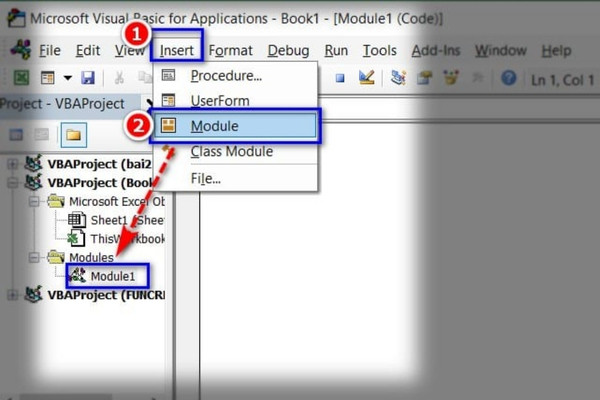Screen dimensions: 600x400
Task: Open Visual Basic Help question mark icon
Action: tap(509, 78)
